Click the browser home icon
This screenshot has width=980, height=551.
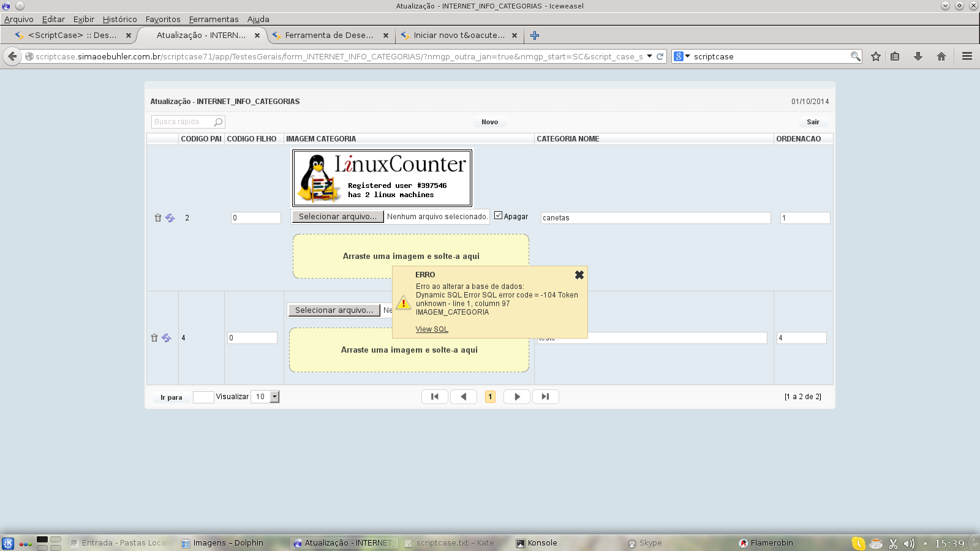[941, 56]
